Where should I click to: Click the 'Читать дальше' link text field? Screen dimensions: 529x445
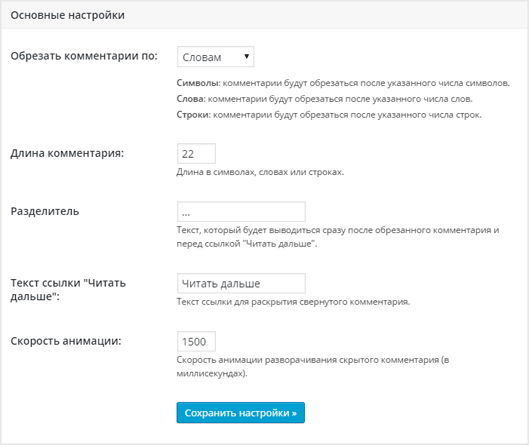pyautogui.click(x=241, y=283)
